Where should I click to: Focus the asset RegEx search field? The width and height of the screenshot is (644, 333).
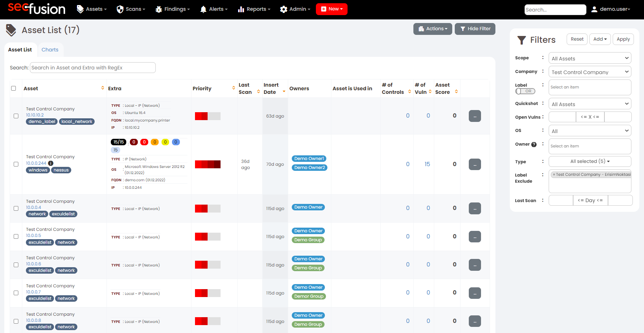tap(93, 68)
